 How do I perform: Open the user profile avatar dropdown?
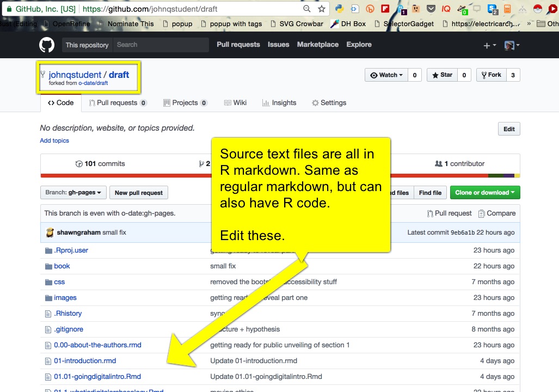click(x=512, y=45)
